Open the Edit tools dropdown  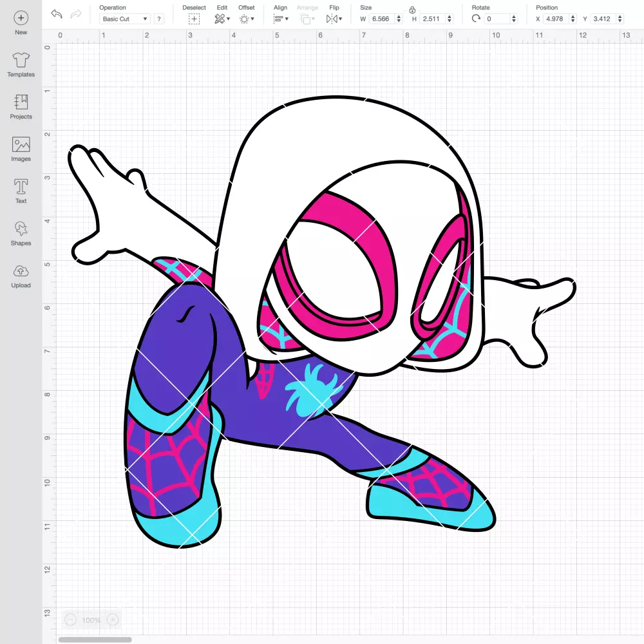222,19
